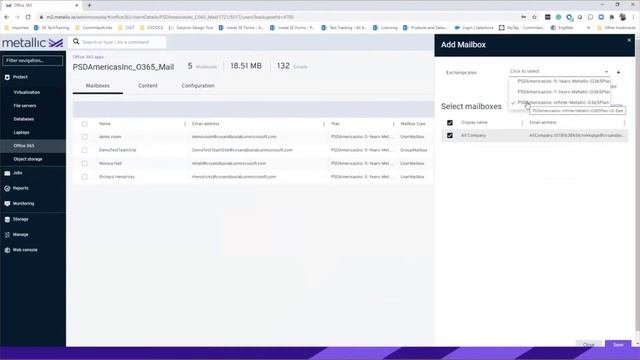Open the Plan column menu
This screenshot has height=360, width=640.
[x=393, y=124]
